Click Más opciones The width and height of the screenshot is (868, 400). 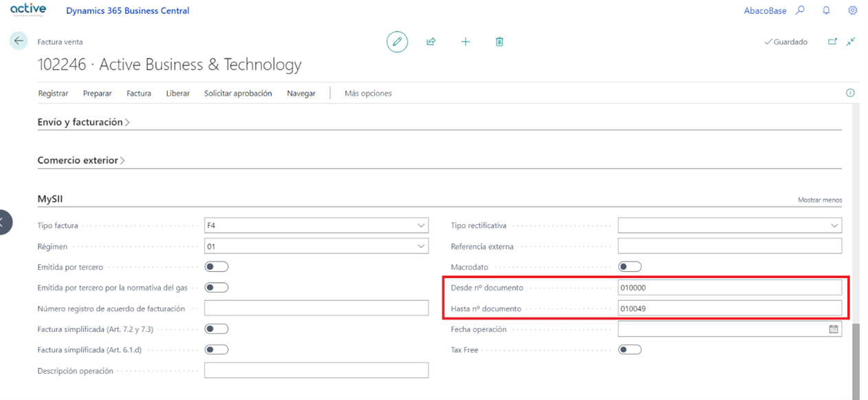click(368, 94)
